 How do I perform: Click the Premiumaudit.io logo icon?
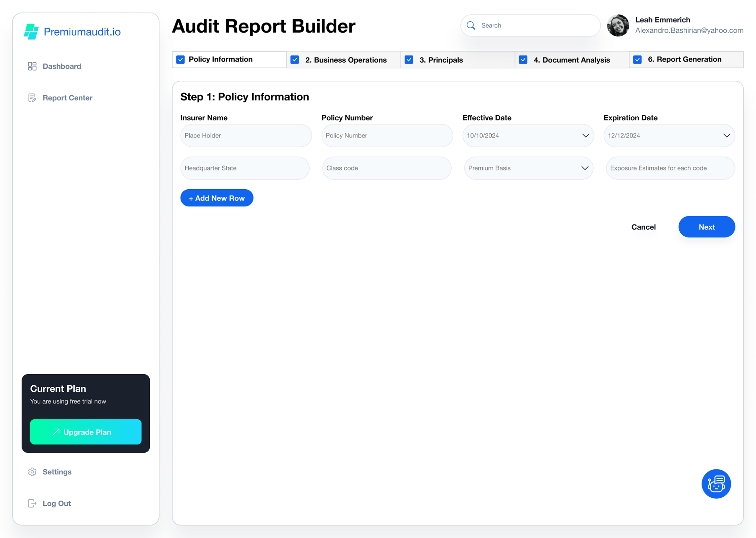tap(31, 32)
